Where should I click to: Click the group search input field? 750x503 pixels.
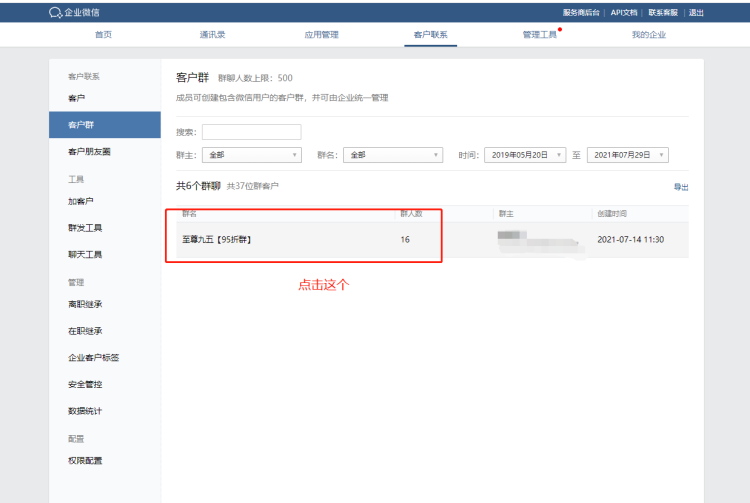click(251, 132)
